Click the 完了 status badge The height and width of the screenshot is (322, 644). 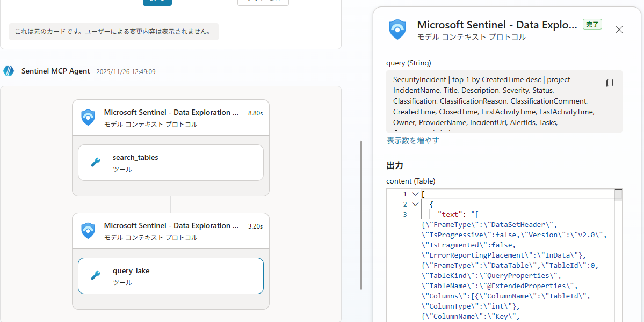click(x=592, y=24)
